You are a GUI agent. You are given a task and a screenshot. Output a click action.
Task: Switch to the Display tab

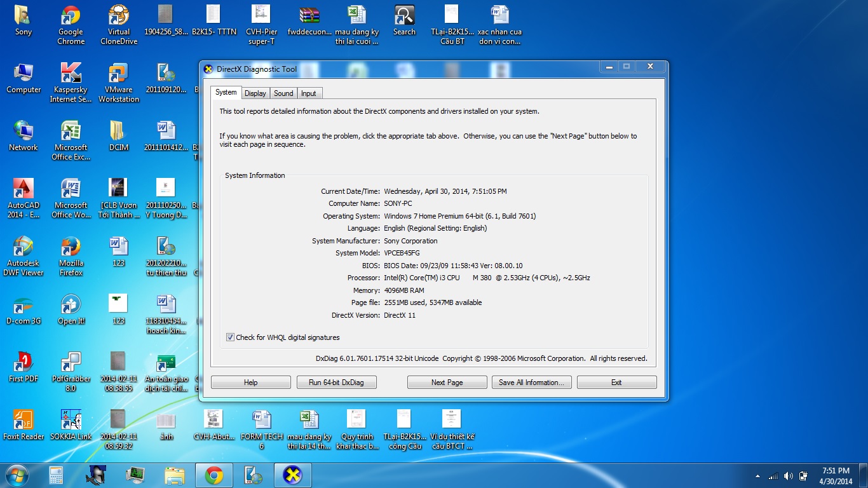[255, 93]
